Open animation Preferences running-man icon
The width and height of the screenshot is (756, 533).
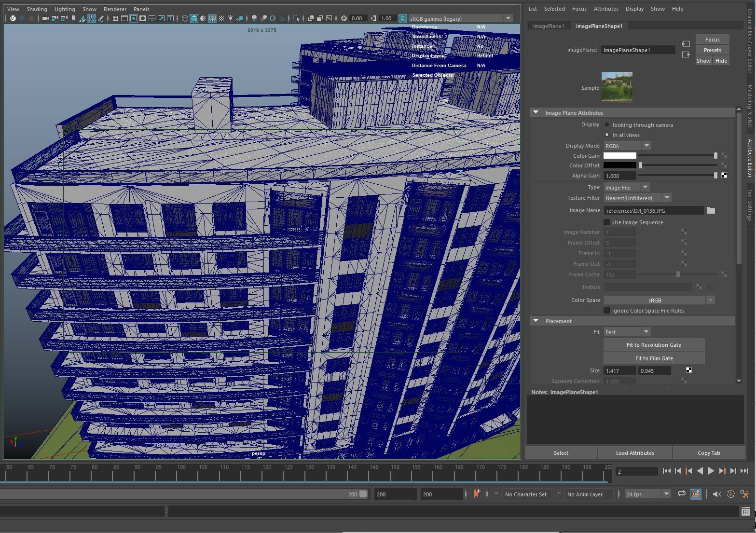tap(745, 494)
